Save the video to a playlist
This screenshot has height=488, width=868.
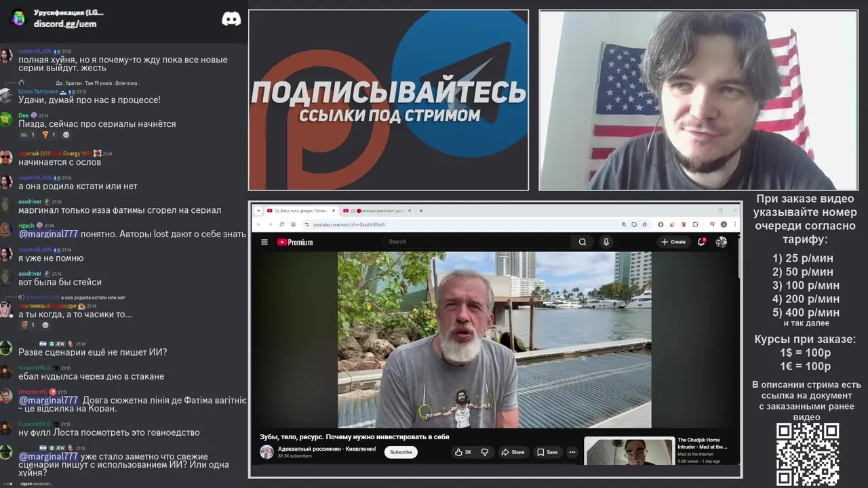coord(547,452)
